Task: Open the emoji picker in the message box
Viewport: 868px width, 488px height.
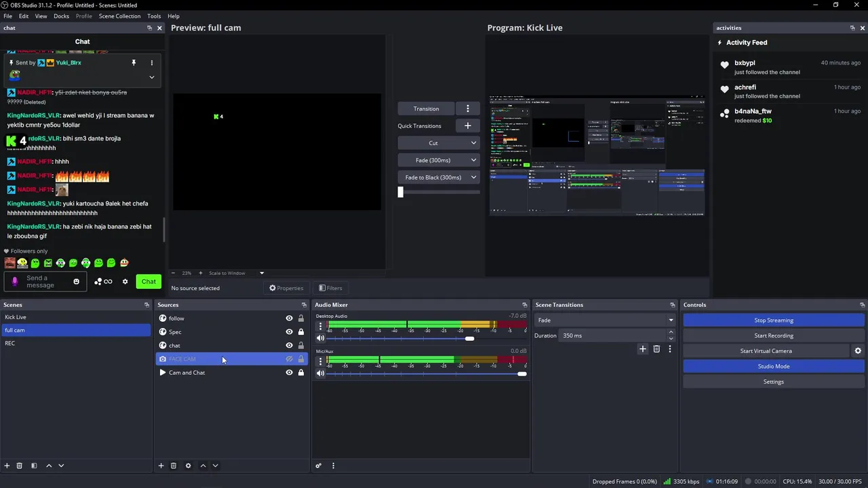Action: pos(76,281)
